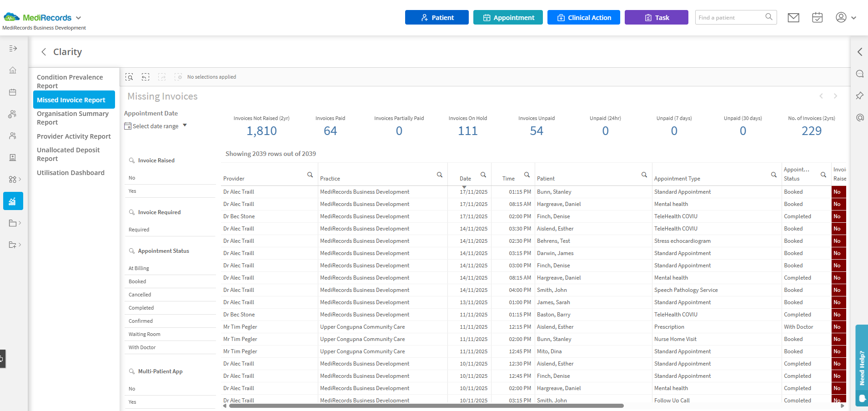Click the Find a patient search field
Viewport: 868px width, 411px height.
tap(730, 18)
